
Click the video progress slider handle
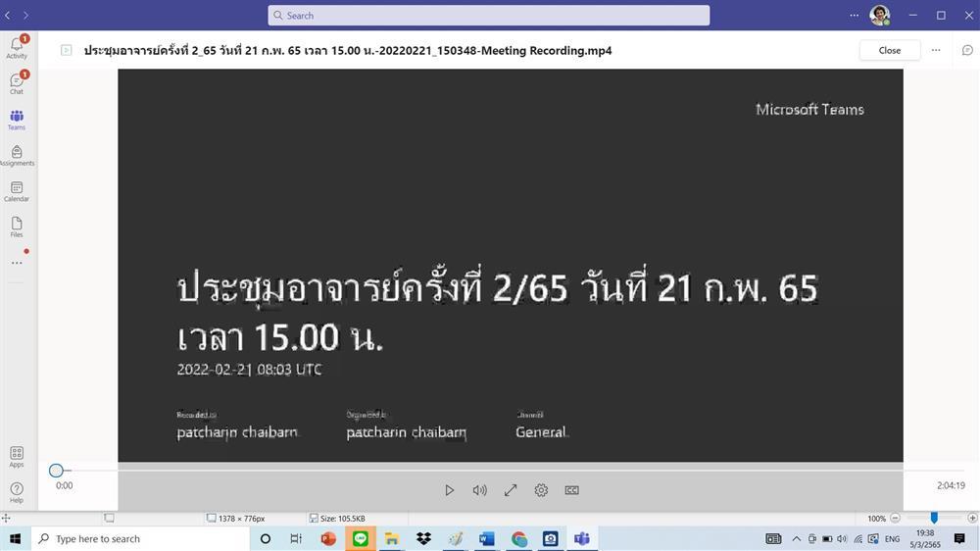coord(56,471)
